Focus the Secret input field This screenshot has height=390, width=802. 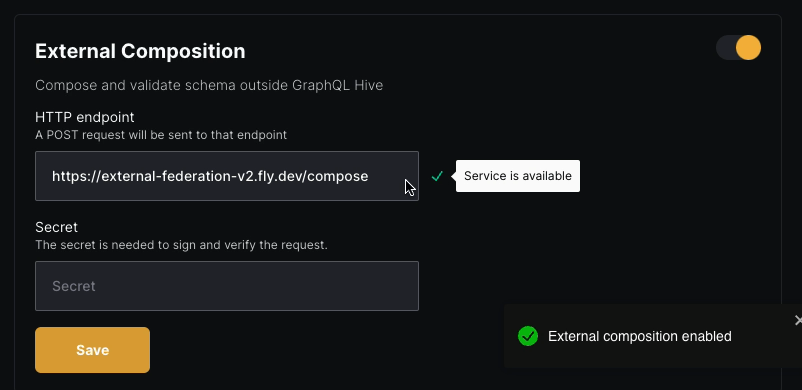coord(227,286)
